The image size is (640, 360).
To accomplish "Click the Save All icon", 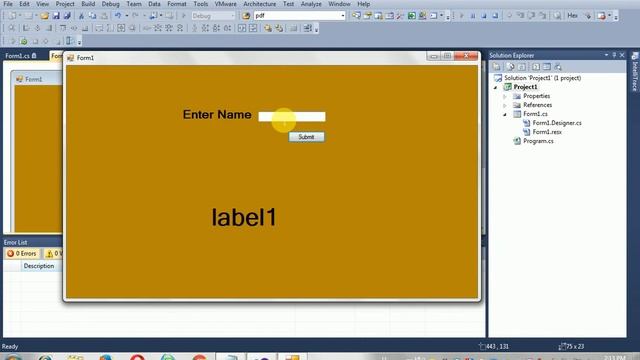I will pyautogui.click(x=67, y=16).
